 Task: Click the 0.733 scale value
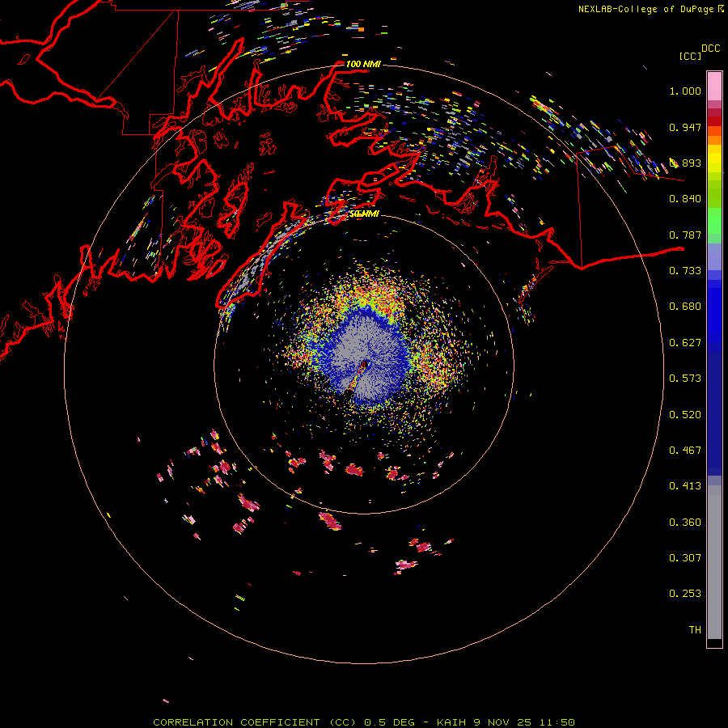click(x=685, y=271)
